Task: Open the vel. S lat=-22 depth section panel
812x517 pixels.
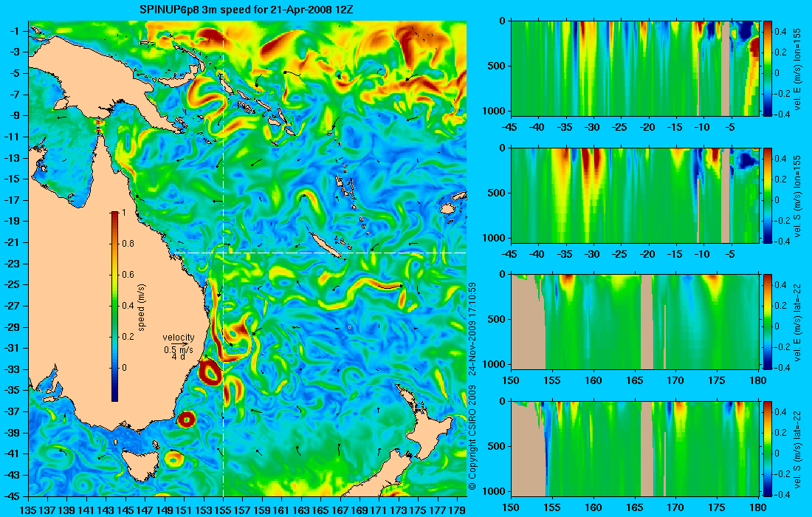Action: coord(634,448)
